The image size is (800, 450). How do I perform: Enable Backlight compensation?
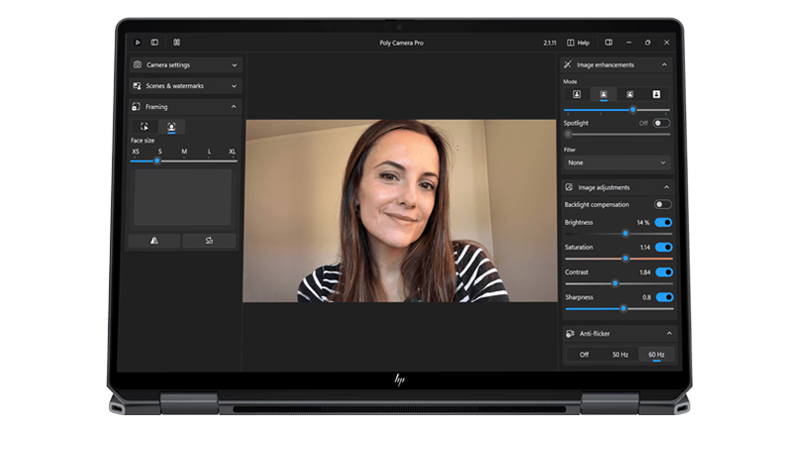click(x=662, y=205)
